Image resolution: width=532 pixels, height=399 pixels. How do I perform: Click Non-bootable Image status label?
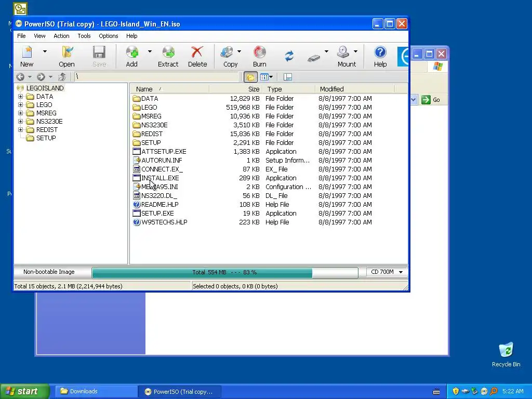tap(49, 272)
